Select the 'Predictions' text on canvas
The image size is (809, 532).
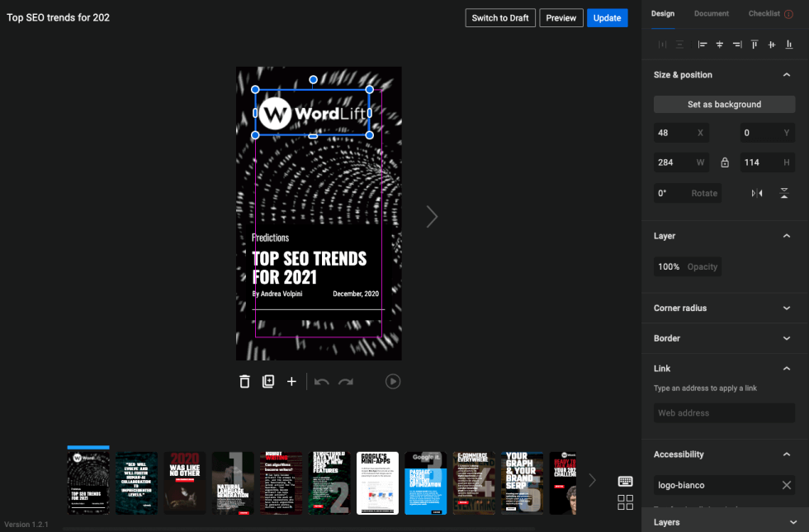[271, 238]
